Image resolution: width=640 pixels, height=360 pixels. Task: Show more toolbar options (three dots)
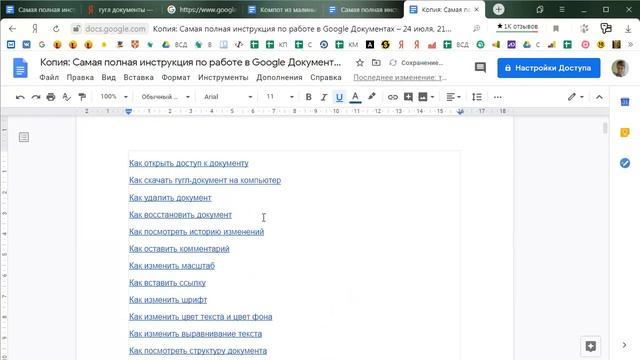point(498,97)
